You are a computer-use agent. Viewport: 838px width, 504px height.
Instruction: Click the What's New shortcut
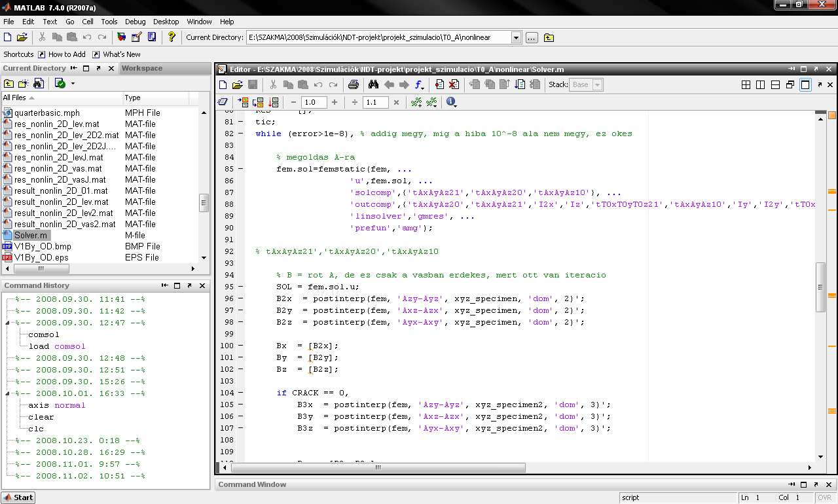pos(117,54)
